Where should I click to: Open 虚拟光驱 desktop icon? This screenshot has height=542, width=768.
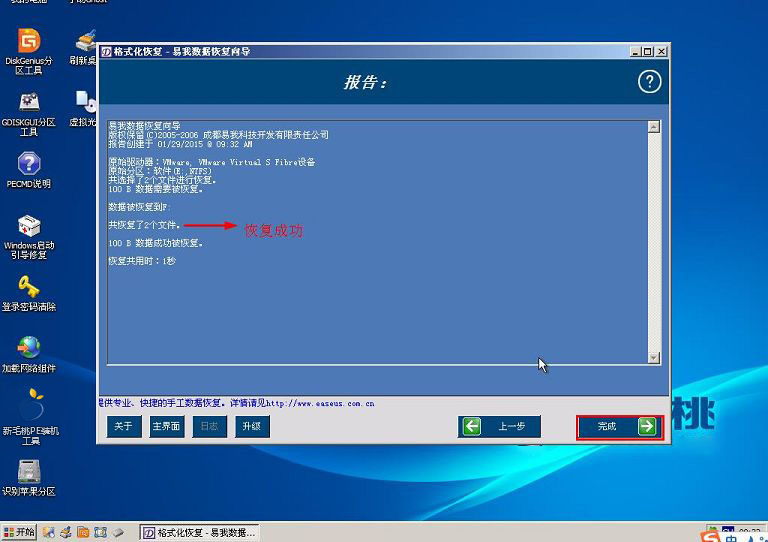84,109
